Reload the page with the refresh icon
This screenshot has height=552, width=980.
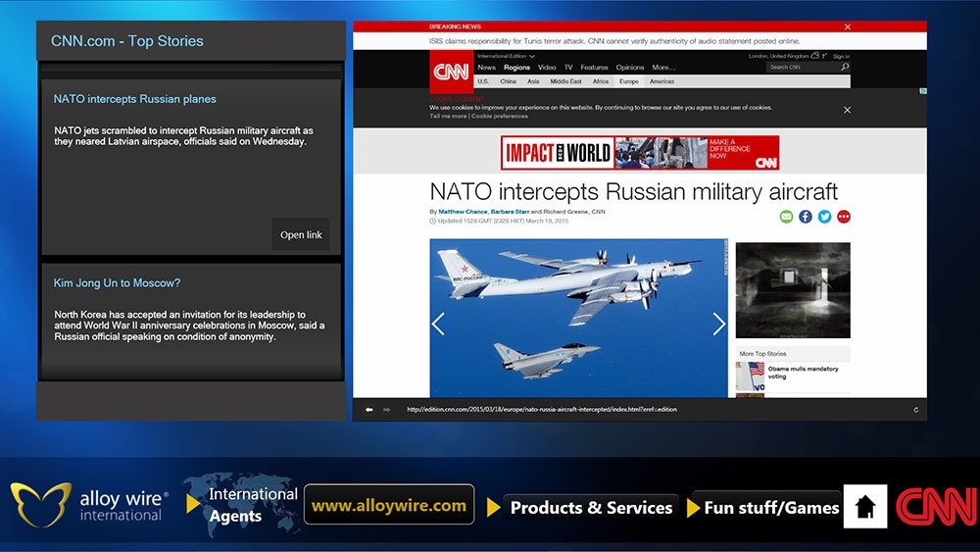tap(915, 410)
